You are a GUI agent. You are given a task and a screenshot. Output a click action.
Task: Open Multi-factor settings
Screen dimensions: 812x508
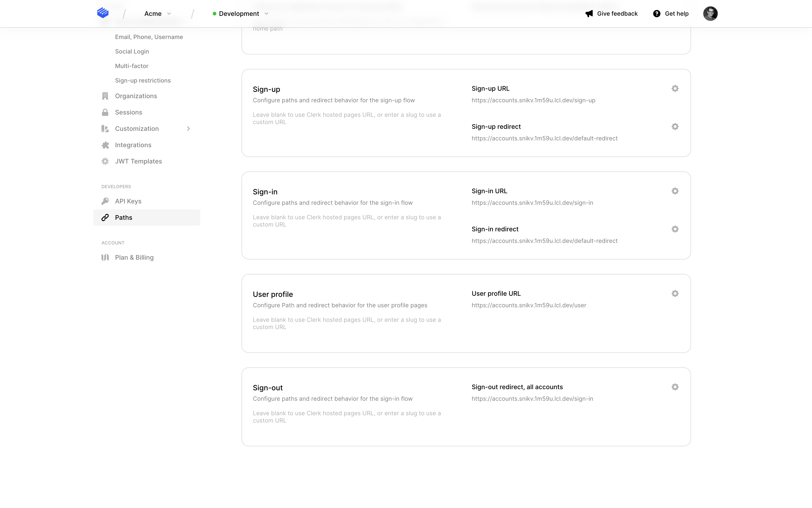pyautogui.click(x=132, y=66)
